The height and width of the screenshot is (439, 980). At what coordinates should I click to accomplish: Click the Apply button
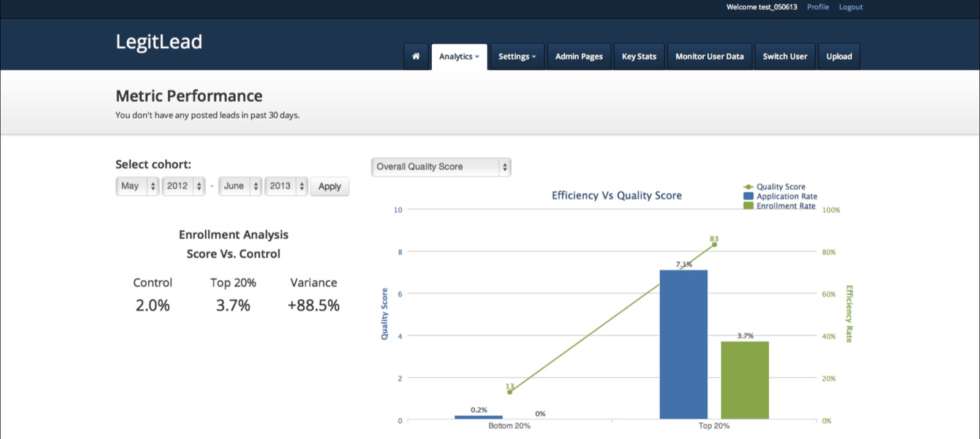pos(330,186)
